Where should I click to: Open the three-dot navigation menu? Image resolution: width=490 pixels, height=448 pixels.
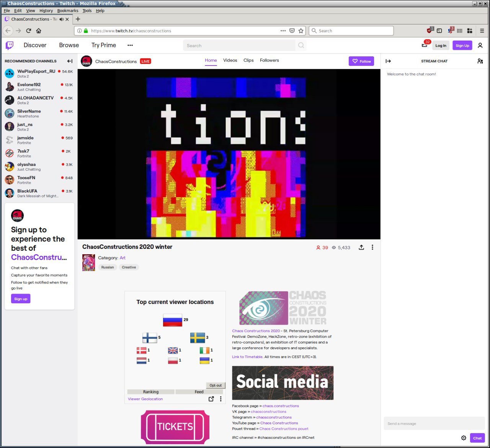(x=130, y=45)
